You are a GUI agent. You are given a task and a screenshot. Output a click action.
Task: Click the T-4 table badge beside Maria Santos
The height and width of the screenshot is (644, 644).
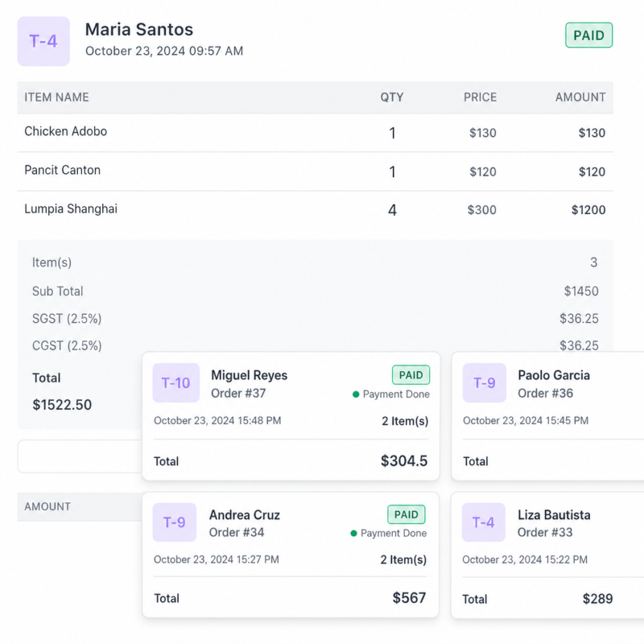point(43,41)
